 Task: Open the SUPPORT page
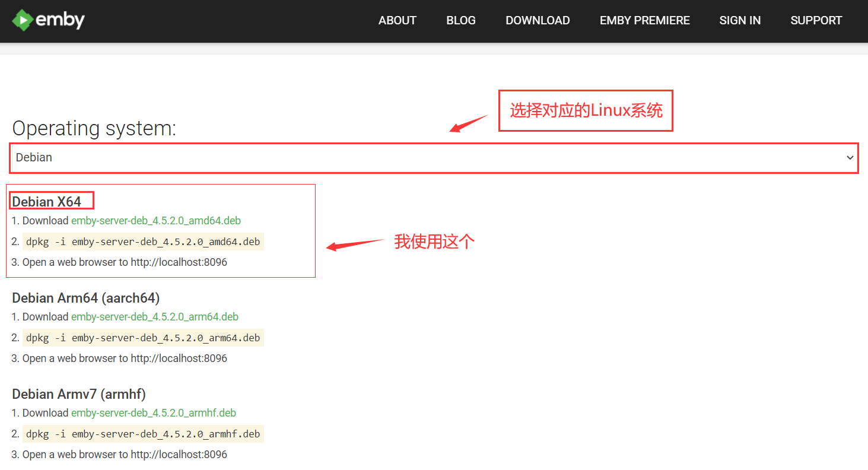(x=816, y=21)
